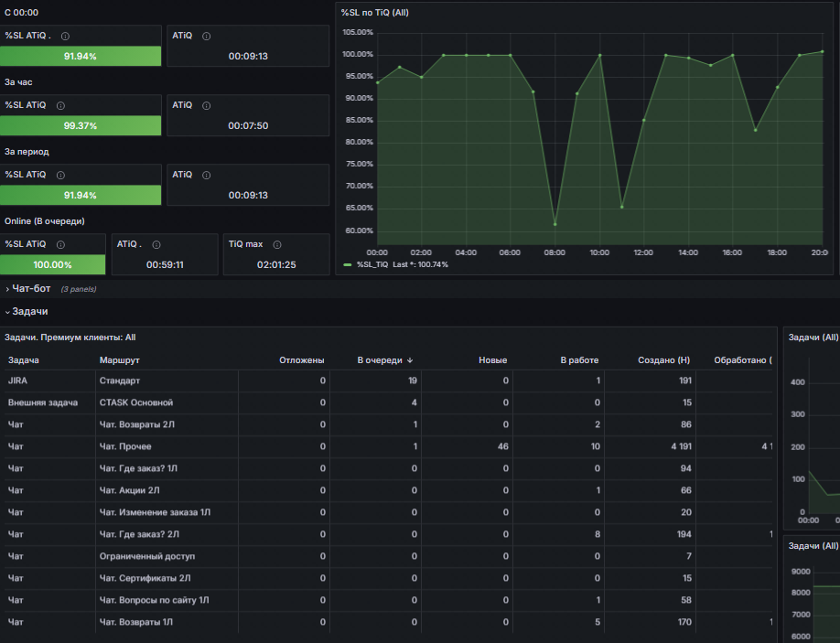Click info icon beside TiQ max panel
The image size is (840, 643).
(277, 245)
